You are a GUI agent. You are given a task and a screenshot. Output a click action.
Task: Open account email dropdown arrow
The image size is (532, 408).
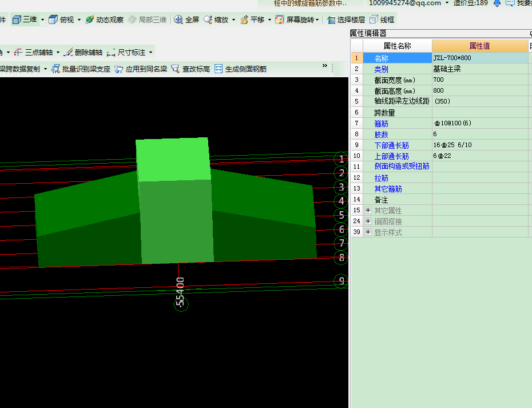447,3
